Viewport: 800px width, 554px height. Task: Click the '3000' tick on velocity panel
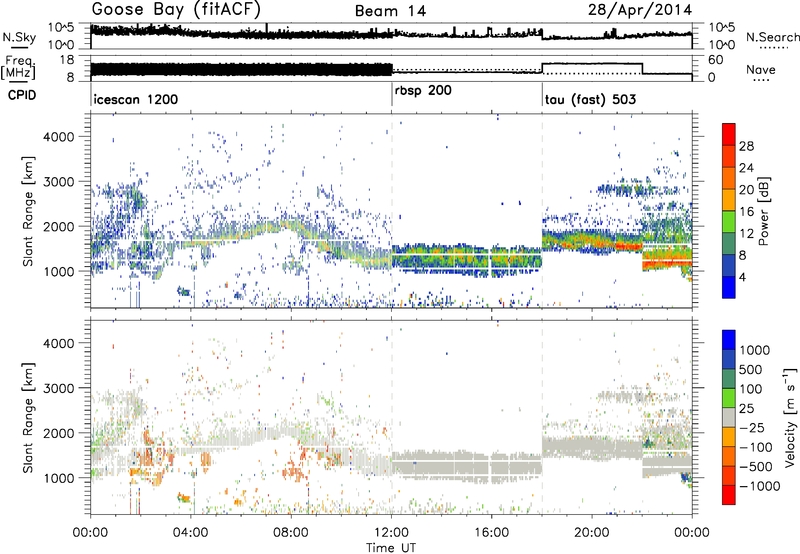pos(58,388)
